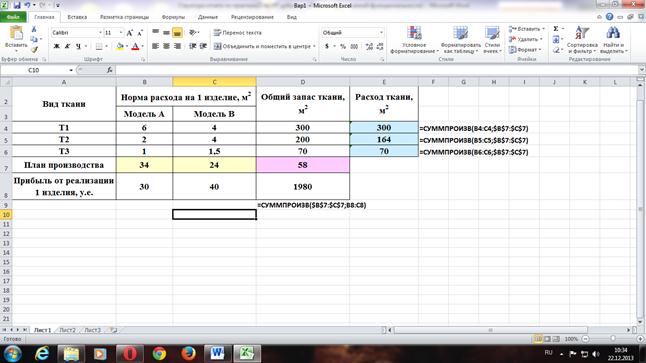Increase font size with the large A icon

coord(130,33)
